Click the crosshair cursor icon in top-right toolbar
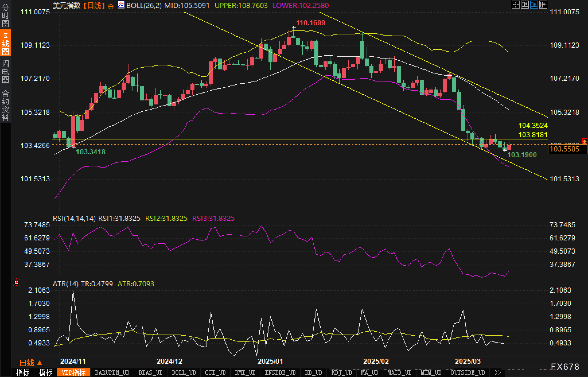Viewport: 588px width, 377px height. [x=516, y=5]
